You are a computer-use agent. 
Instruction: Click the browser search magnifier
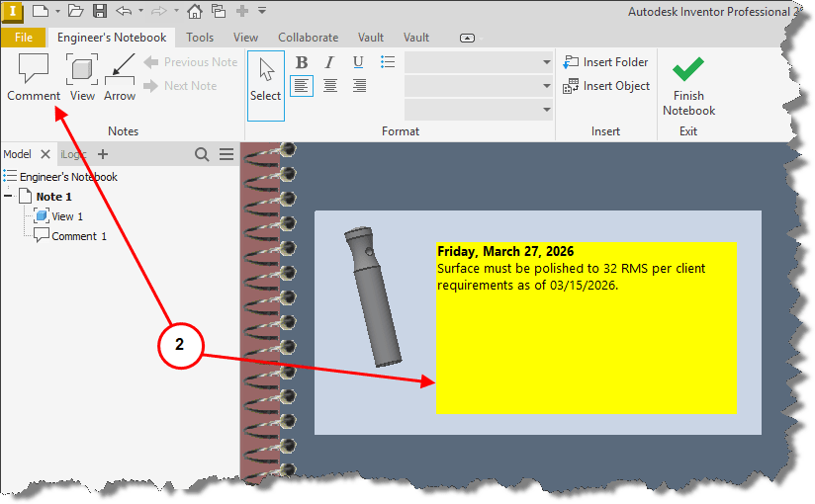coord(202,154)
